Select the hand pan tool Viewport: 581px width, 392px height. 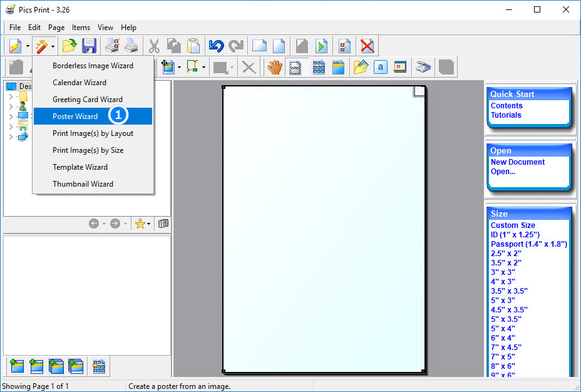275,68
